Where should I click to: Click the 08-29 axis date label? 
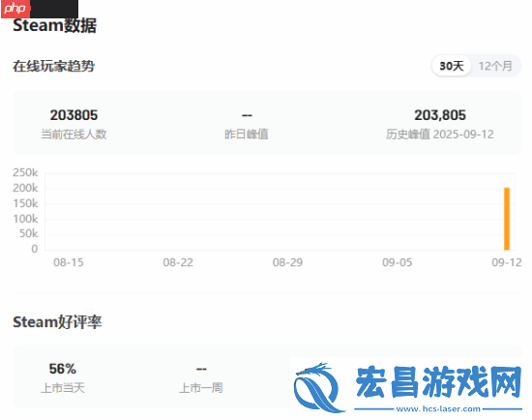click(287, 262)
